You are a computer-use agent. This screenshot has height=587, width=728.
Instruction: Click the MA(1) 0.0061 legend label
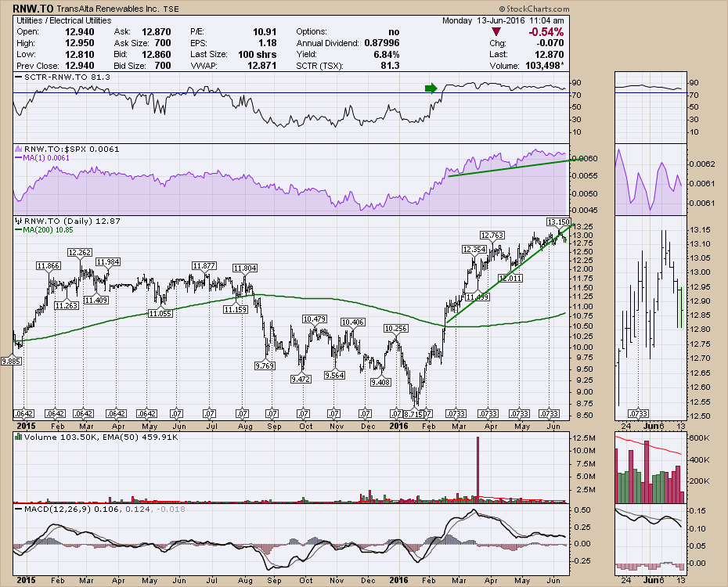pos(46,158)
